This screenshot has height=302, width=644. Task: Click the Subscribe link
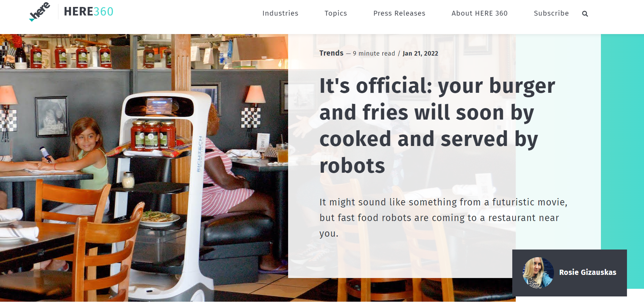[551, 13]
